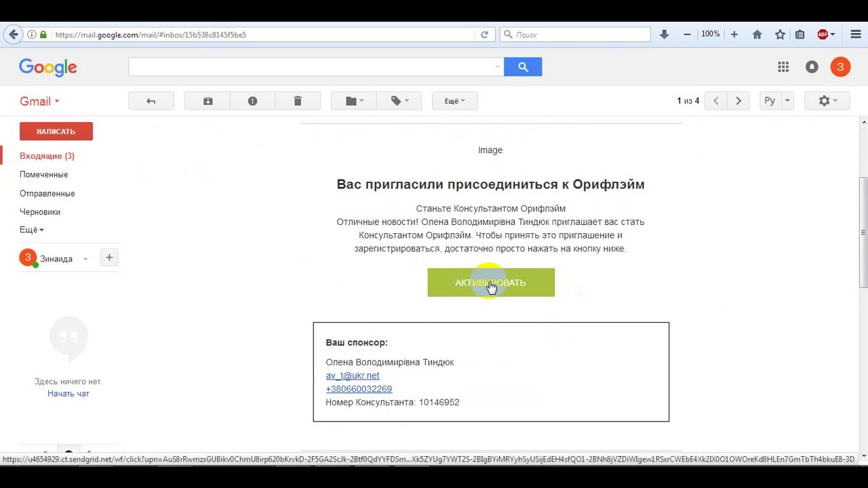Click the page vertical scrollbar thumb
The width and height of the screenshot is (868, 488).
pyautogui.click(x=863, y=232)
